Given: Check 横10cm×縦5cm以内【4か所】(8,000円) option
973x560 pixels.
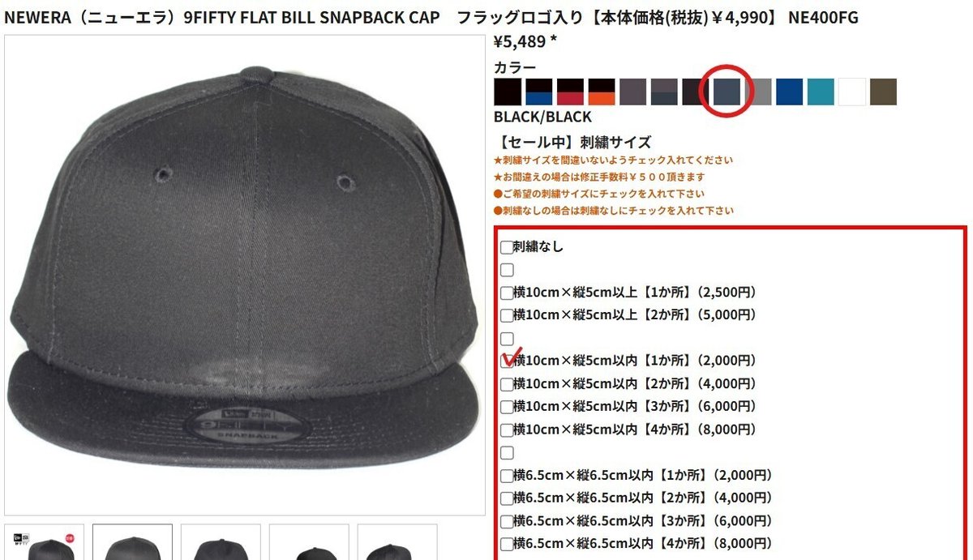Looking at the screenshot, I should point(507,430).
